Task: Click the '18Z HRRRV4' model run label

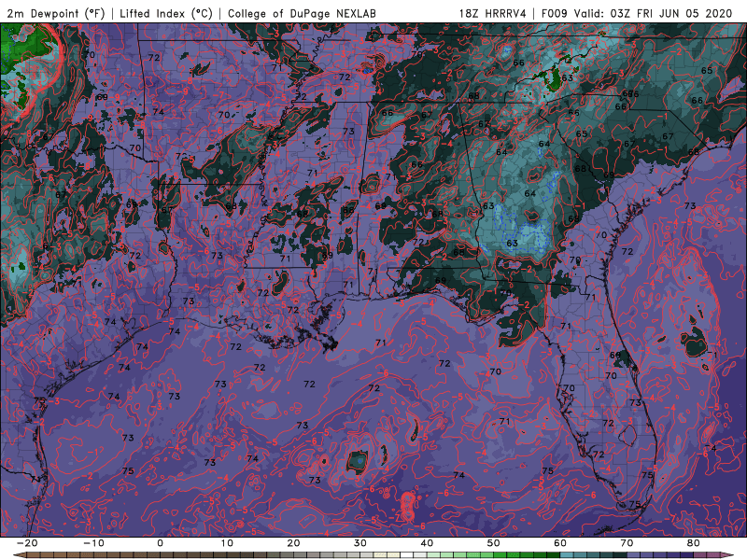Action: point(492,14)
